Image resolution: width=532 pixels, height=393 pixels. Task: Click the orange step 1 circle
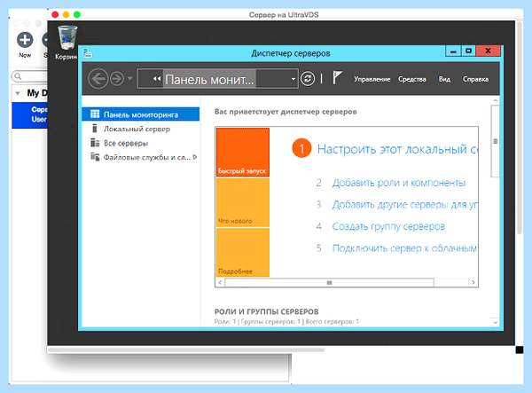click(301, 148)
